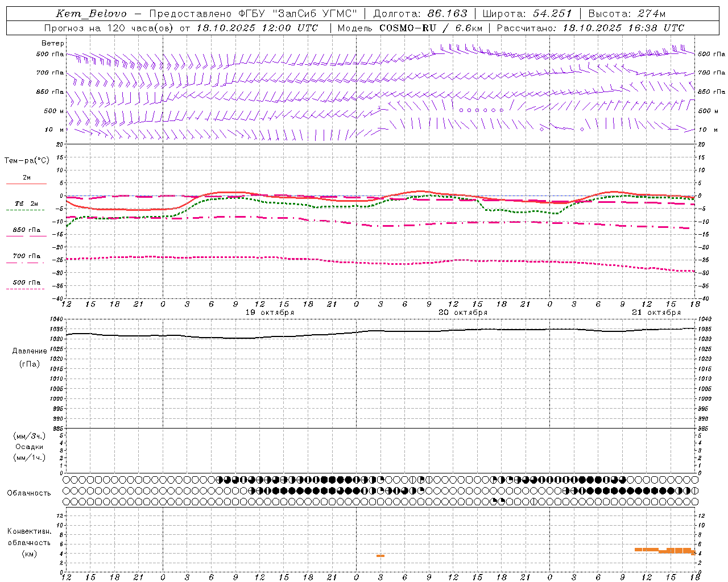The width and height of the screenshot is (728, 582).
Task: Click the elevation text 'Высота: 274м'
Action: 627,14
